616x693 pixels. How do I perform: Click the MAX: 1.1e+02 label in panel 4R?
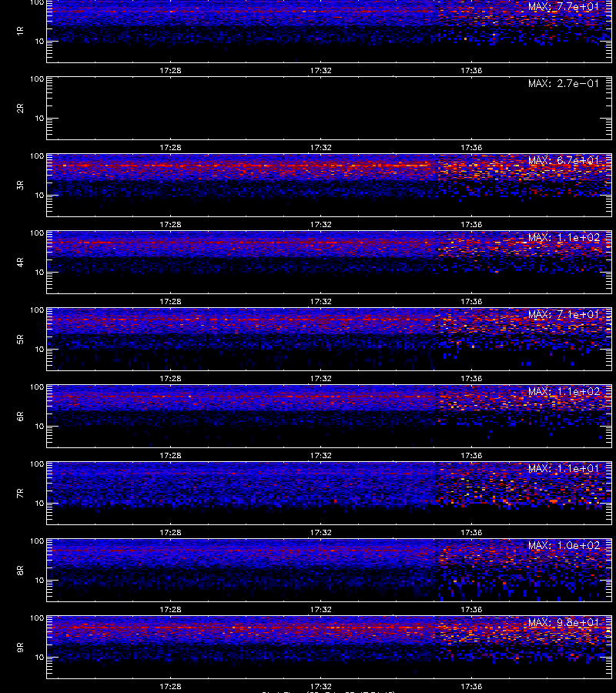click(564, 238)
